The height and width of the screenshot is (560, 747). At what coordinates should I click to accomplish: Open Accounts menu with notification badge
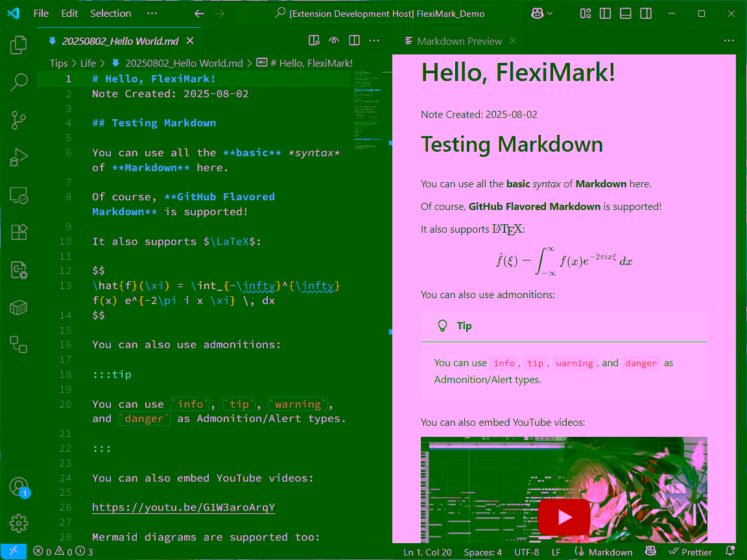click(19, 487)
